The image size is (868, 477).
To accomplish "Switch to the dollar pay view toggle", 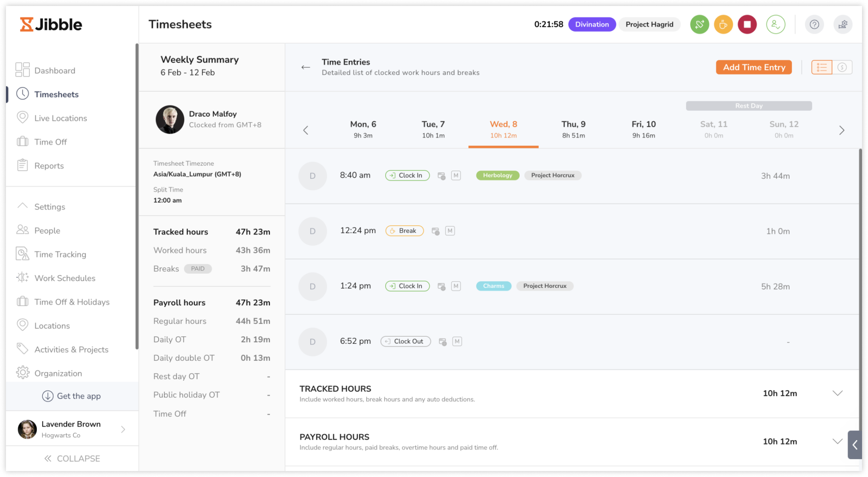I will pos(842,67).
